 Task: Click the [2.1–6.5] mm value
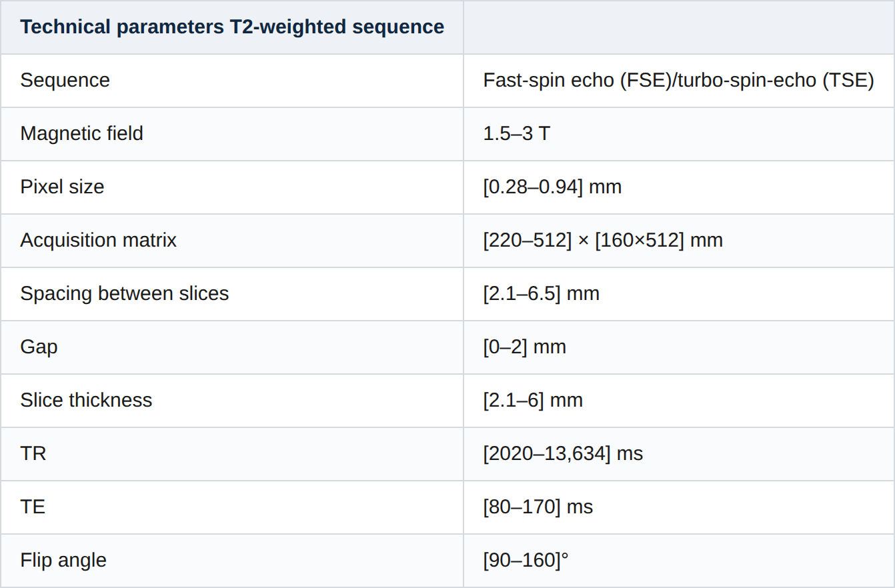pos(541,293)
